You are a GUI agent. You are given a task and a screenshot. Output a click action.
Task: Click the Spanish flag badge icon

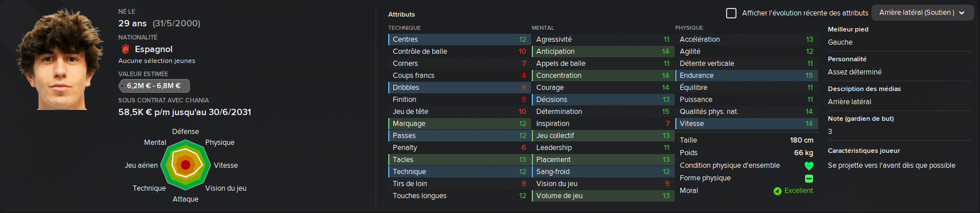tap(125, 49)
